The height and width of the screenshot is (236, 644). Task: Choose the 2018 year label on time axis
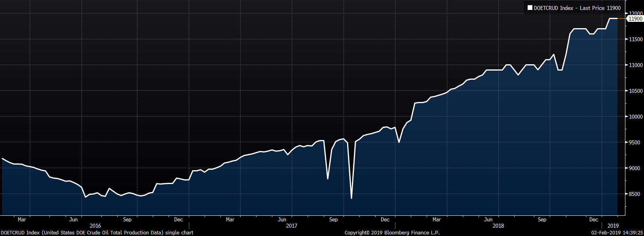click(498, 226)
